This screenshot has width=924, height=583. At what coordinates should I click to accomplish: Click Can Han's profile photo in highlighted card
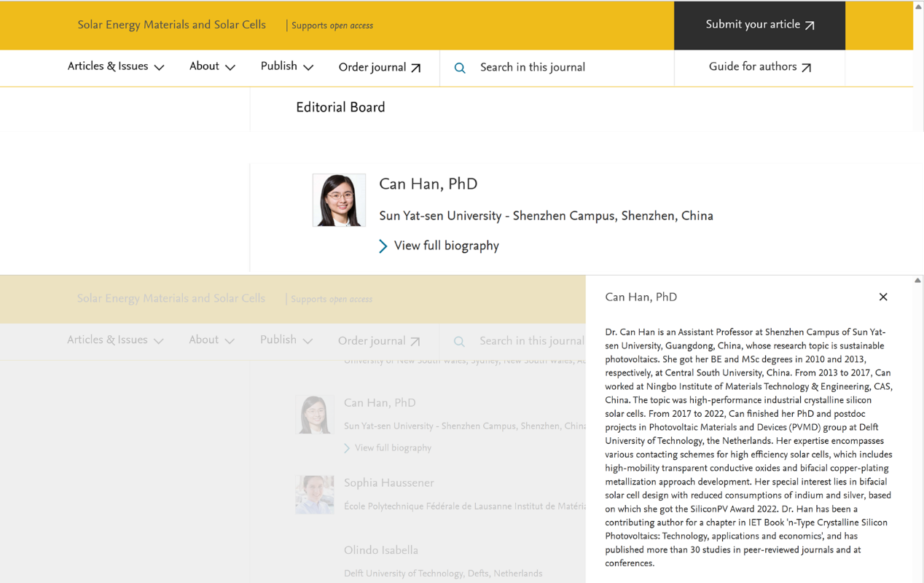coord(339,200)
